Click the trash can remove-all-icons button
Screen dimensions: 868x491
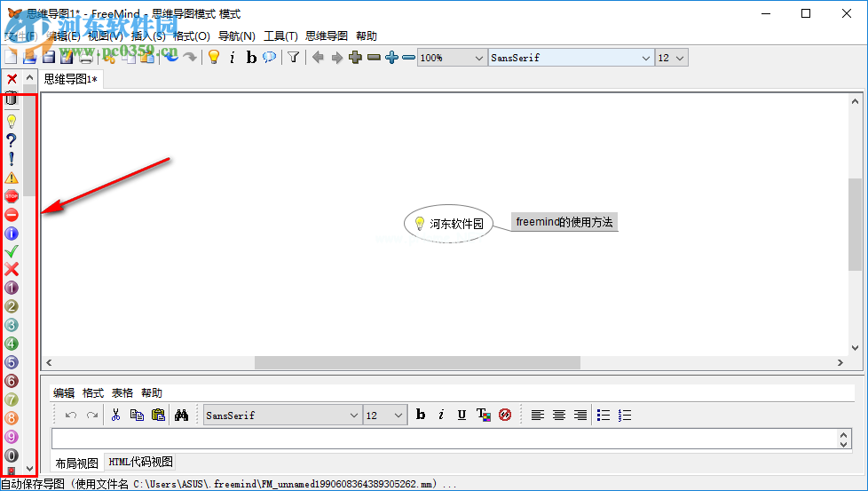pos(12,98)
